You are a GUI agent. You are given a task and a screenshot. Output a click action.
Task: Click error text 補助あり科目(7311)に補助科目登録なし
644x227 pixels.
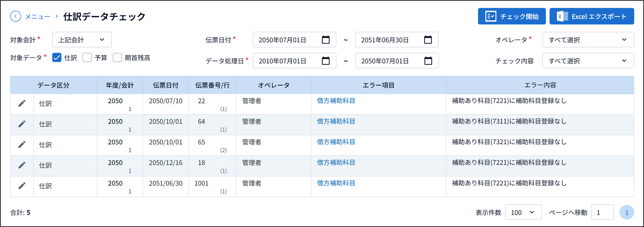pos(509,121)
